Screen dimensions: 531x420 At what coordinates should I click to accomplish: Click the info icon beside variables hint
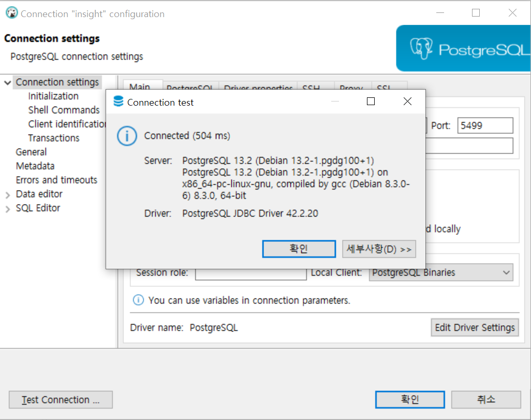tap(138, 300)
